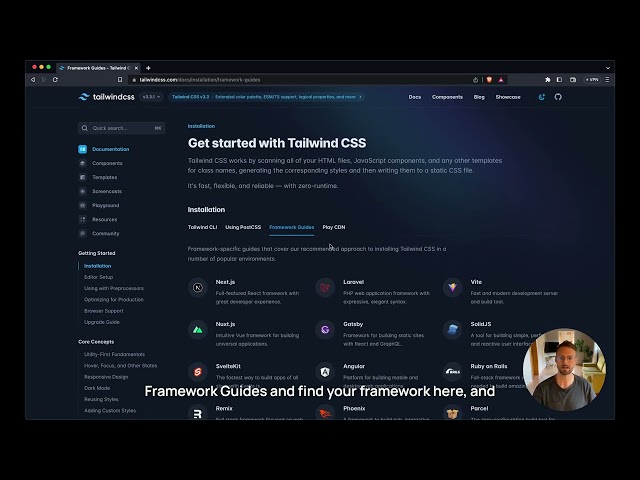Screen dimensions: 640x480
Task: Toggle the browser sidebar panel icon
Action: click(x=559, y=80)
